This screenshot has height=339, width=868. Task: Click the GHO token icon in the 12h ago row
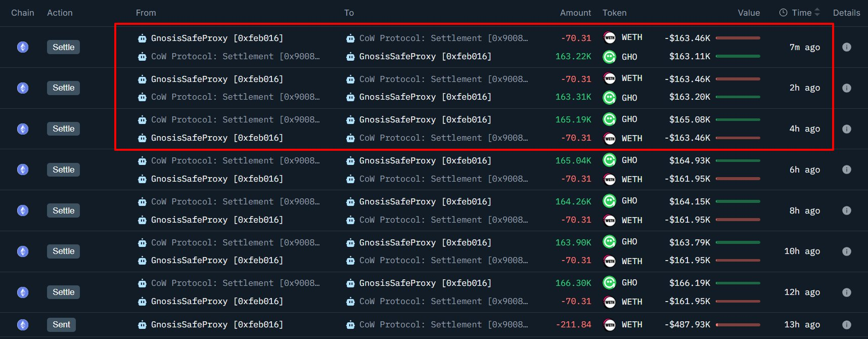(610, 282)
